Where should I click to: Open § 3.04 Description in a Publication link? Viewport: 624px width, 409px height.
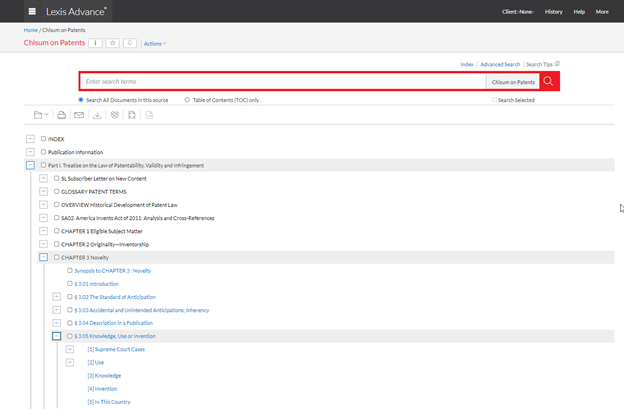click(x=113, y=323)
